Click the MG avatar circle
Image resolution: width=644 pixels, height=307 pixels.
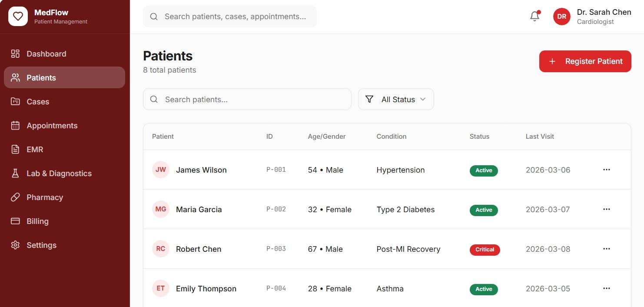coord(161,209)
